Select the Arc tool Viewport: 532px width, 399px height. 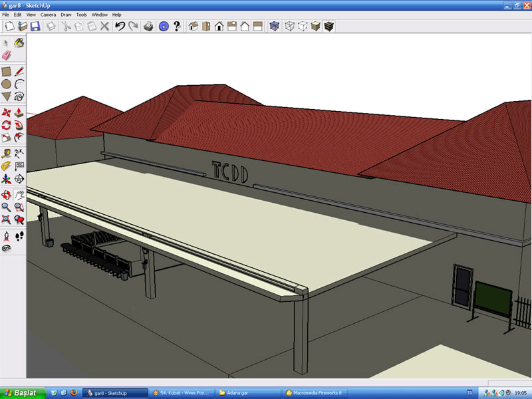tap(19, 84)
